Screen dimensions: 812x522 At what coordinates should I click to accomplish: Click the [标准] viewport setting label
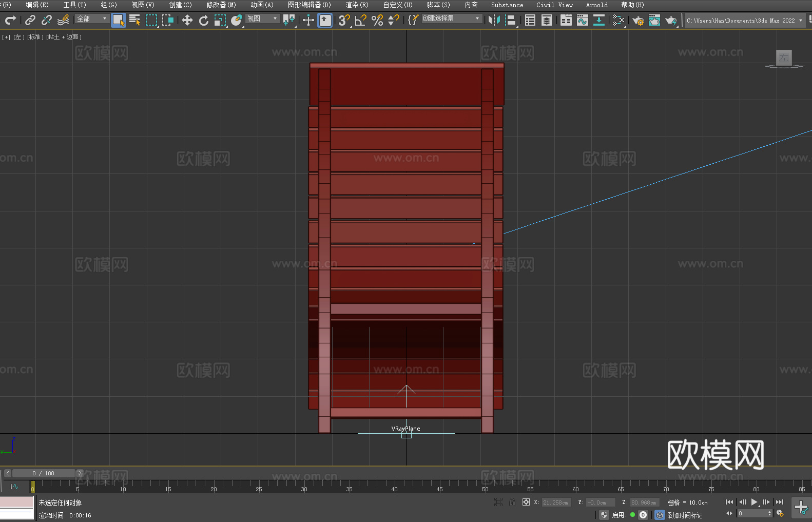coord(35,37)
